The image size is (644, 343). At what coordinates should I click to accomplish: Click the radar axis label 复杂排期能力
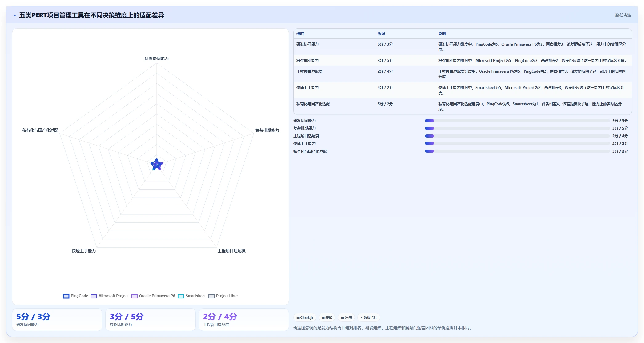pos(267,130)
